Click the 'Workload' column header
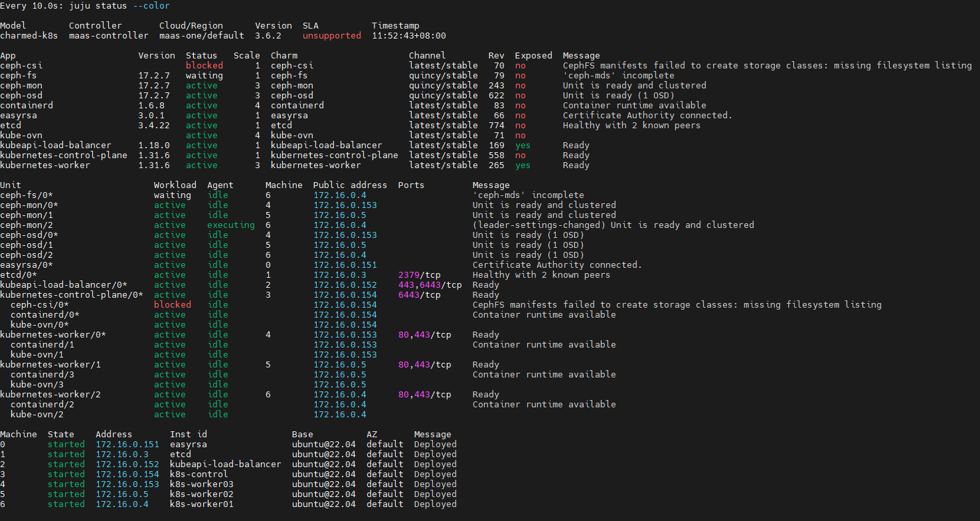Screen dimensions: 980x521 click(x=175, y=185)
